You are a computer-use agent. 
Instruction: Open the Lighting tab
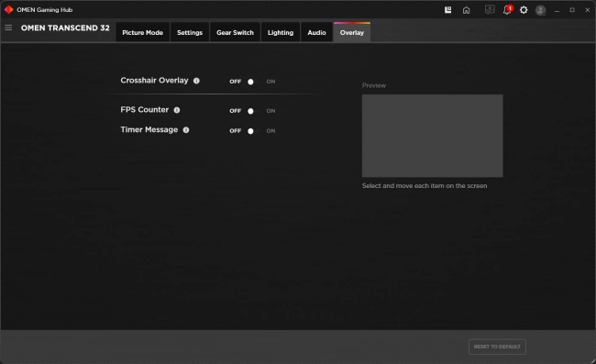point(281,32)
